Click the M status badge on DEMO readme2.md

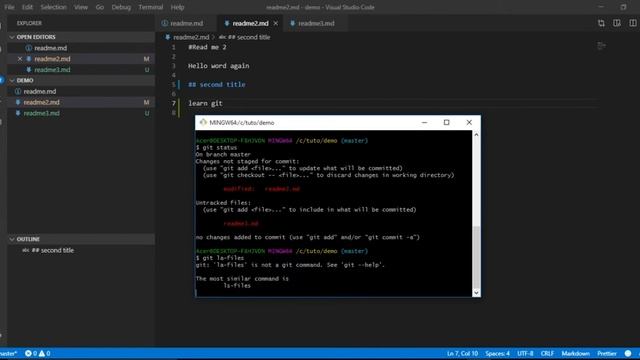(x=147, y=102)
